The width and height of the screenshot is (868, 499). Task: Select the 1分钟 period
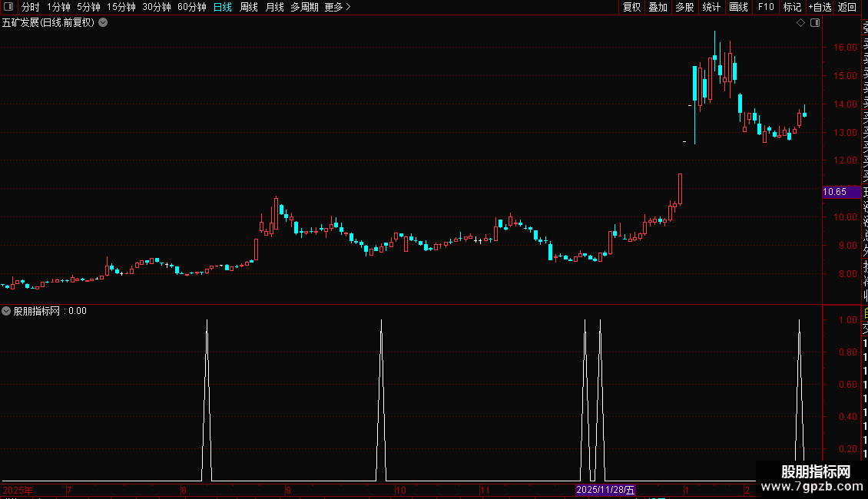pyautogui.click(x=58, y=7)
